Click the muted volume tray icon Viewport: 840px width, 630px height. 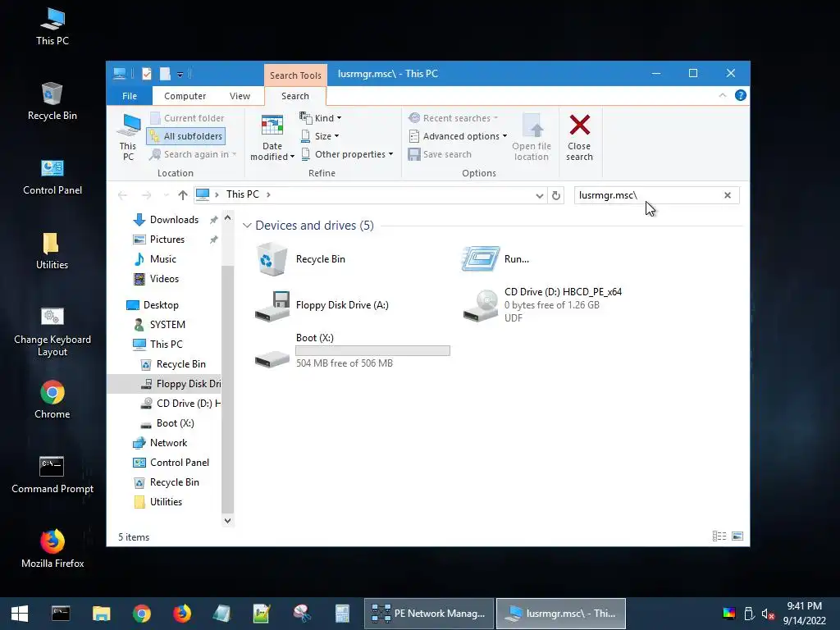[x=768, y=614]
